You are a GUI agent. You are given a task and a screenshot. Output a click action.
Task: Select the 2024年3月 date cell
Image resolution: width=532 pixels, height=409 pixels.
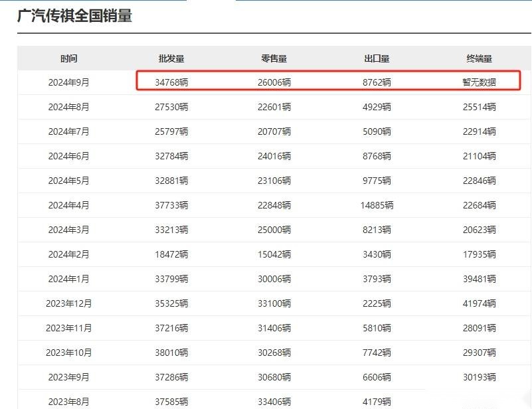coord(69,230)
